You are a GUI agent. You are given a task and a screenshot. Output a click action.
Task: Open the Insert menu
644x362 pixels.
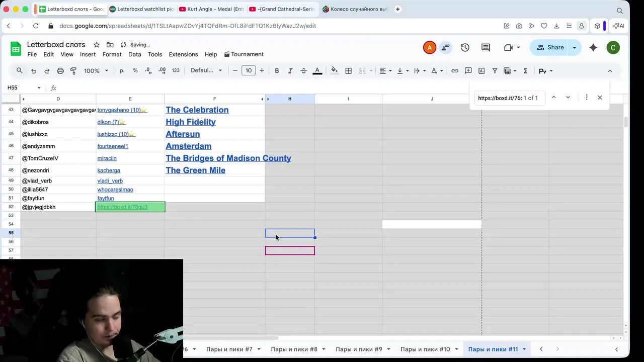[88, 54]
